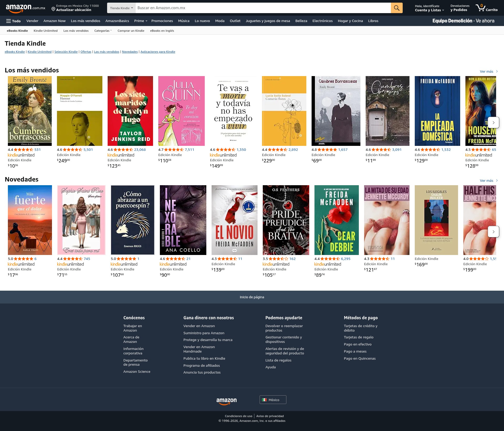
Task: Open Los más vendidos nav bar item
Action: pyautogui.click(x=85, y=21)
